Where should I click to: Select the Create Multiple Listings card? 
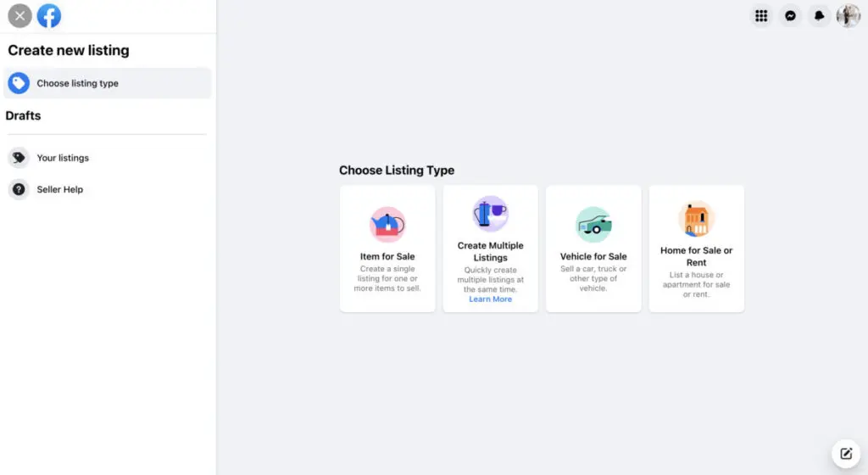[x=490, y=251]
